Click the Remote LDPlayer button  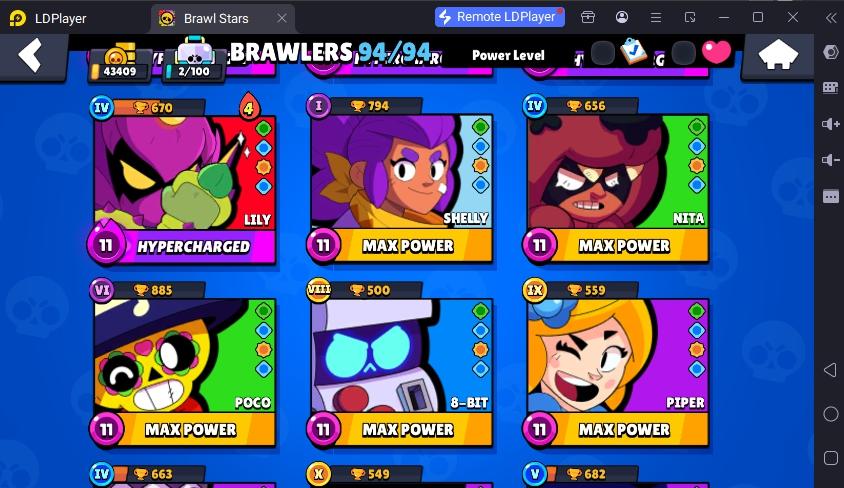[500, 17]
